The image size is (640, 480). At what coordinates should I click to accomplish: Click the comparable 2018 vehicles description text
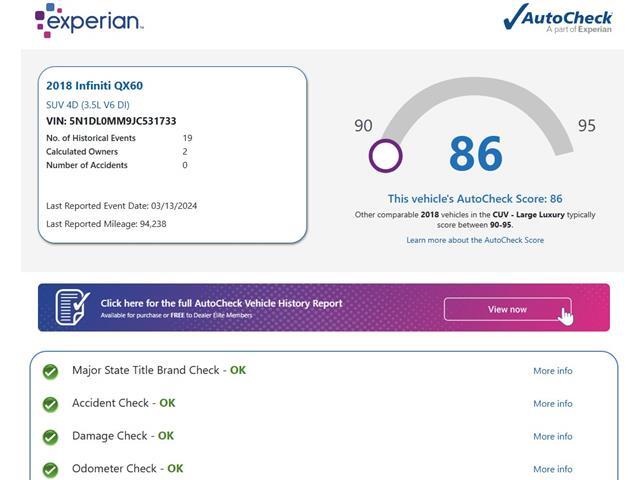pos(475,220)
